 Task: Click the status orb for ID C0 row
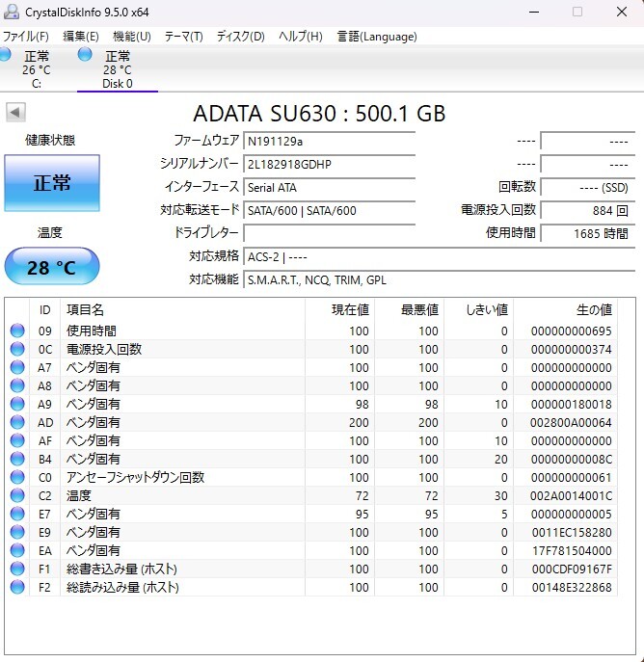click(17, 477)
